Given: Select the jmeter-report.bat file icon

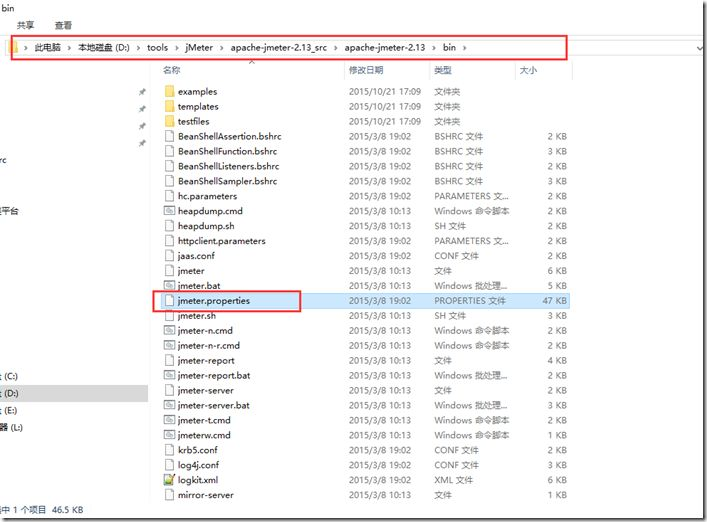Looking at the screenshot, I should (x=169, y=375).
